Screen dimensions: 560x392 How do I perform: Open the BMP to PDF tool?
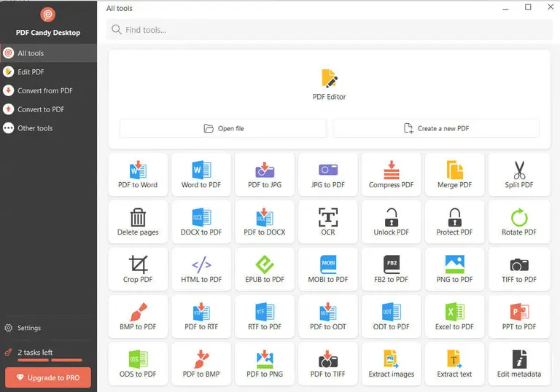tap(138, 316)
